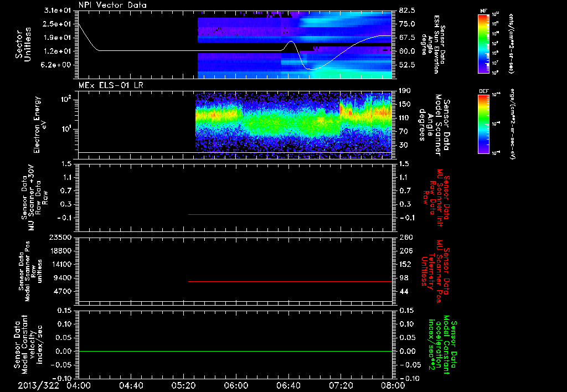
Task: Click the 'Sector Unitless' axis label
Action: click(23, 44)
